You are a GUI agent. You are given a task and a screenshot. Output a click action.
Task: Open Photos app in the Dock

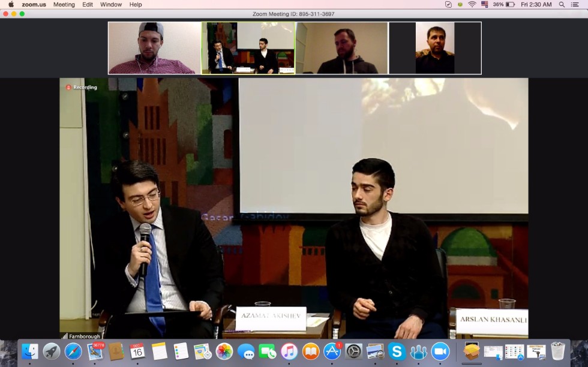tap(224, 351)
